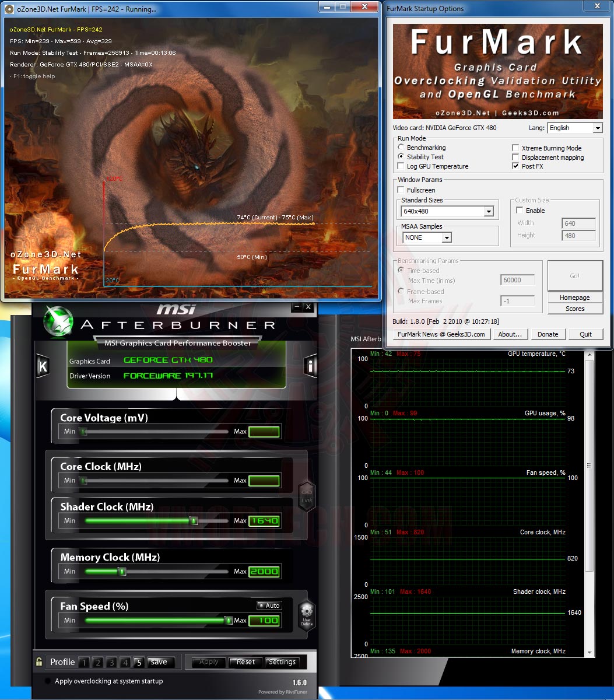Click the Core Voltage value field
This screenshot has width=614, height=700.
tap(264, 432)
